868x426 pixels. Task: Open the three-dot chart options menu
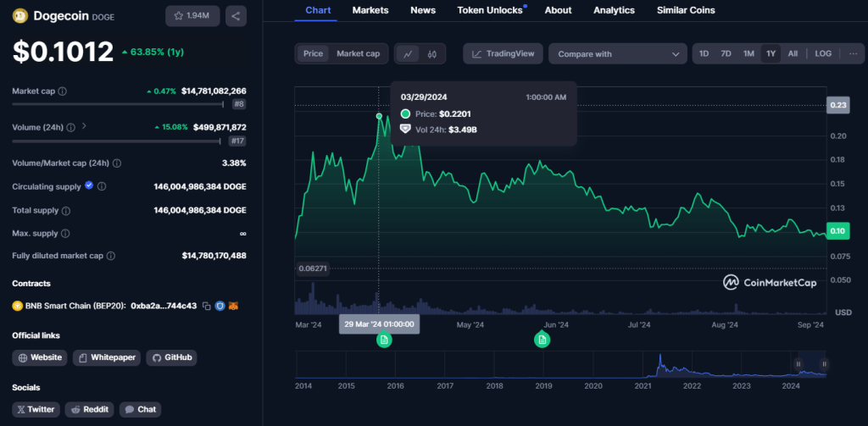(x=852, y=53)
